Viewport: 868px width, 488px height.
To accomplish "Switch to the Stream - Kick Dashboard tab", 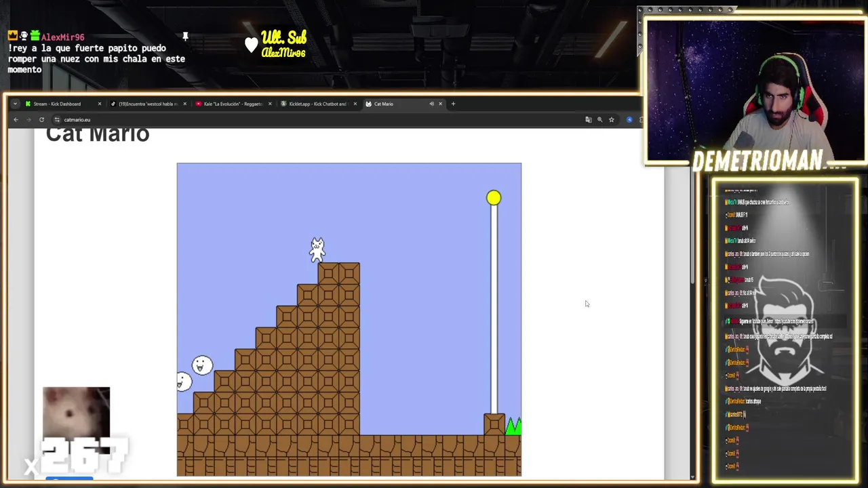I will point(62,104).
